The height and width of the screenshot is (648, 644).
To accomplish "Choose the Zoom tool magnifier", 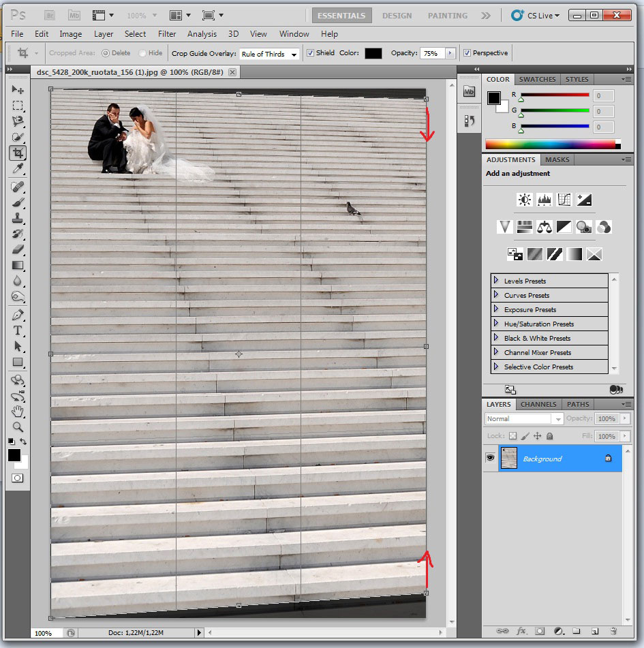I will click(x=18, y=427).
